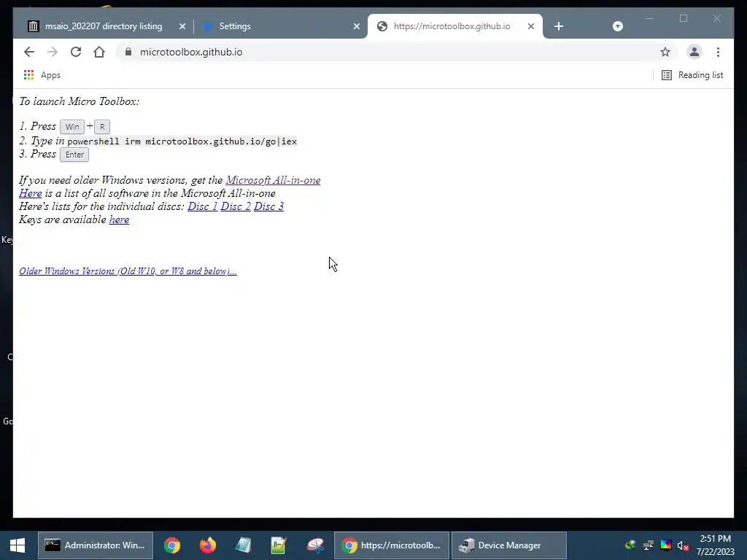Click 'To launch Micro Toolbox:' heading

coord(79,101)
